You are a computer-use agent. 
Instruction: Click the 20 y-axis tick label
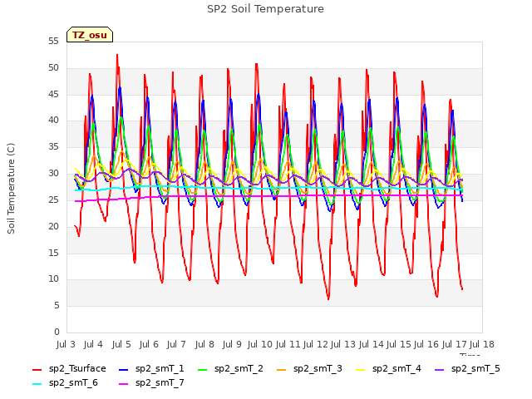point(53,226)
